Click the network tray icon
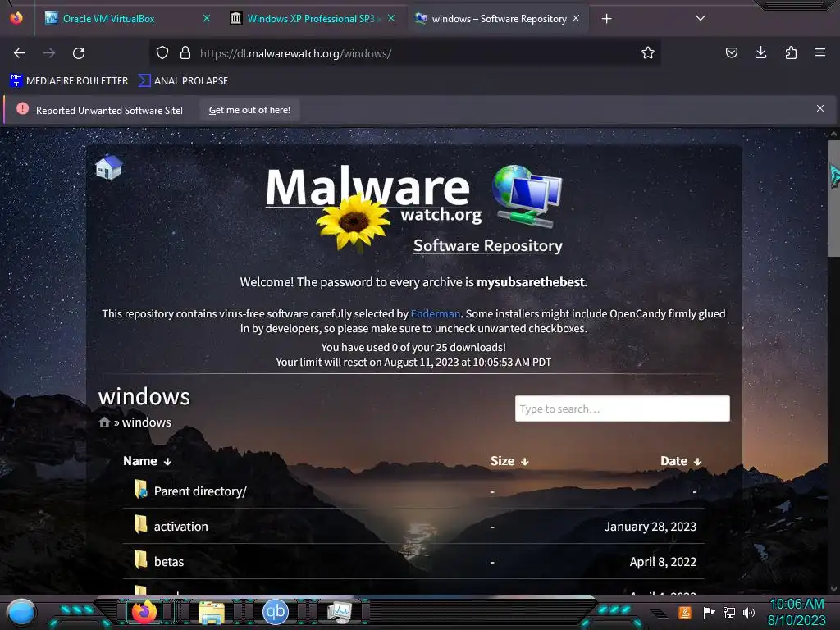840x630 pixels. (x=729, y=612)
